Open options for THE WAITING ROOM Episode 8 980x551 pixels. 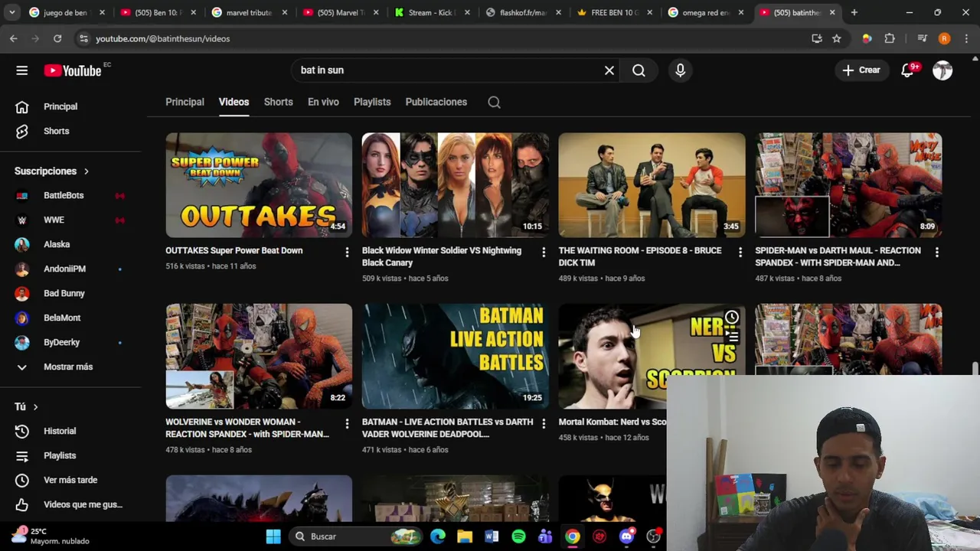point(740,252)
